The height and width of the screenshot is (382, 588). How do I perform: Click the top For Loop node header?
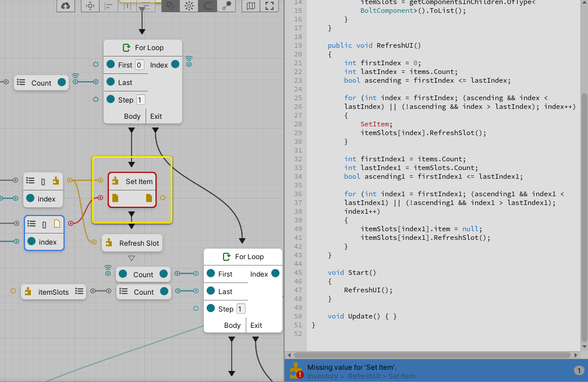coord(143,48)
